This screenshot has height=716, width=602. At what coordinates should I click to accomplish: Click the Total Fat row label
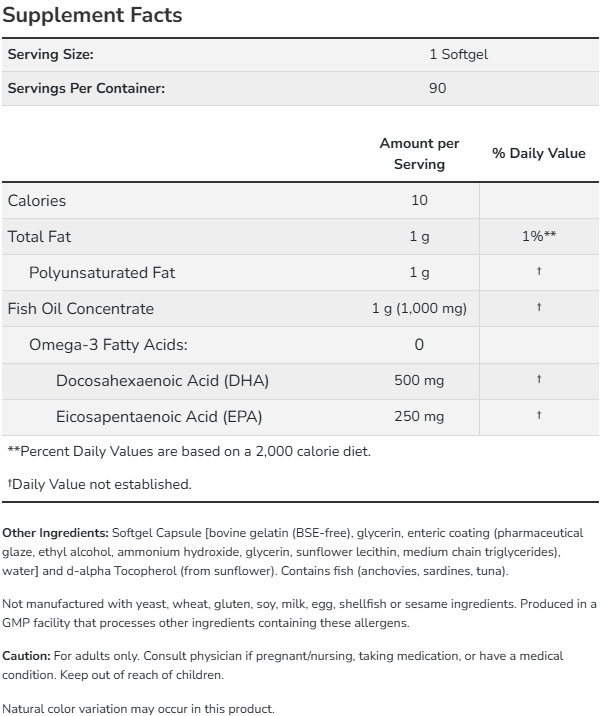click(x=39, y=237)
